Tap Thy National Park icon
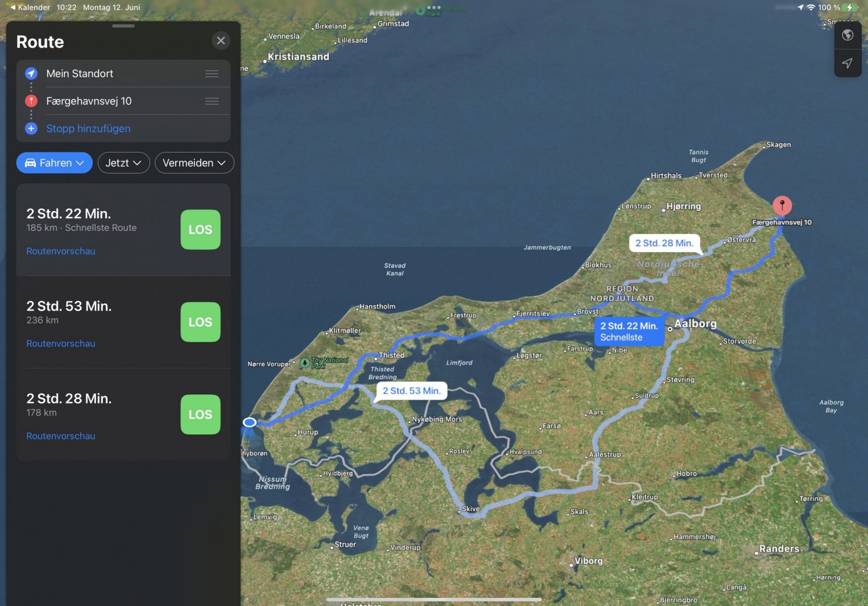This screenshot has height=606, width=868. pyautogui.click(x=305, y=363)
